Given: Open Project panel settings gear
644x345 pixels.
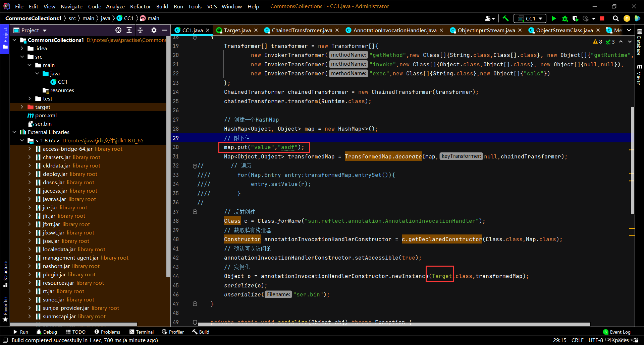Looking at the screenshot, I should 154,30.
